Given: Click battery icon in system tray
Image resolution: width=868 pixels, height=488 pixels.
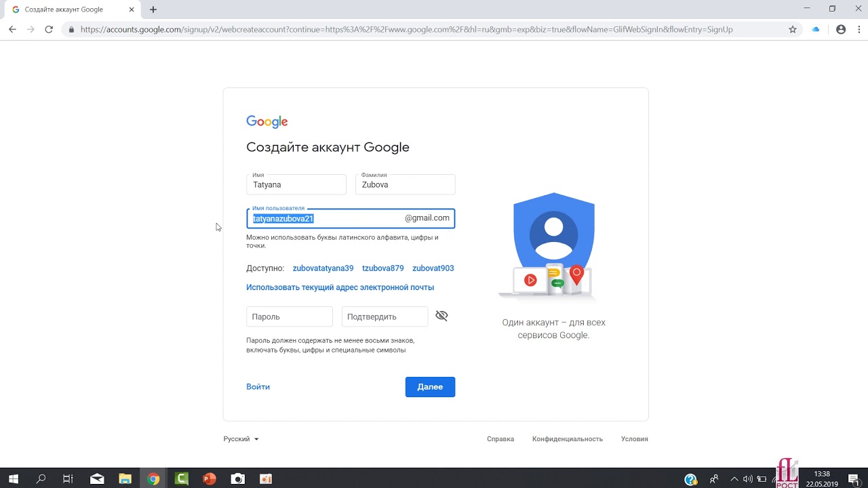Looking at the screenshot, I should tap(762, 479).
